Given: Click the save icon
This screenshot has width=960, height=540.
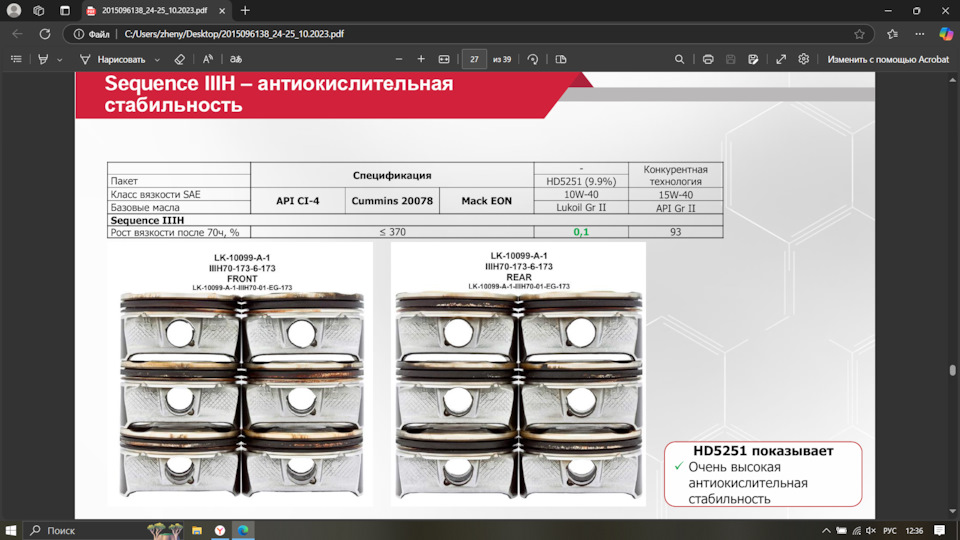Looking at the screenshot, I should click(730, 59).
